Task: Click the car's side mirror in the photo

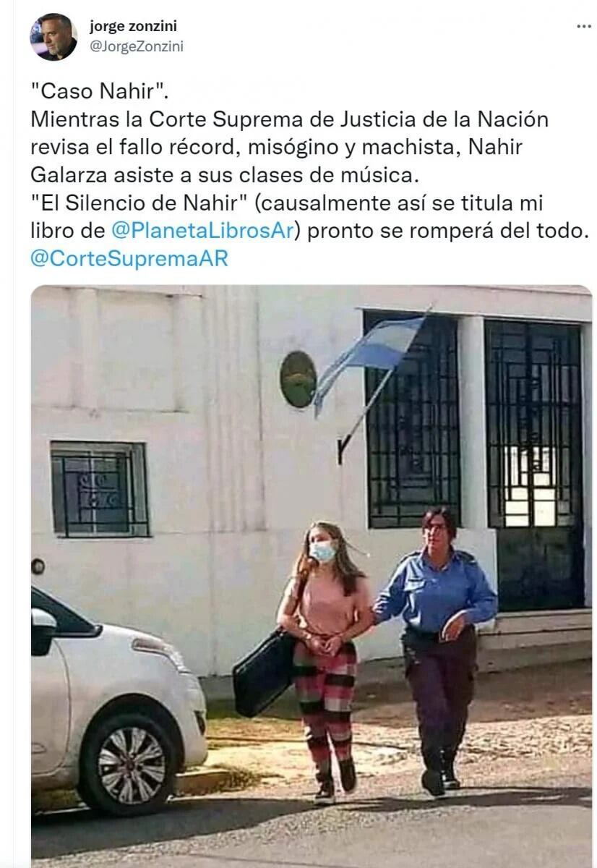Action: coord(43,630)
